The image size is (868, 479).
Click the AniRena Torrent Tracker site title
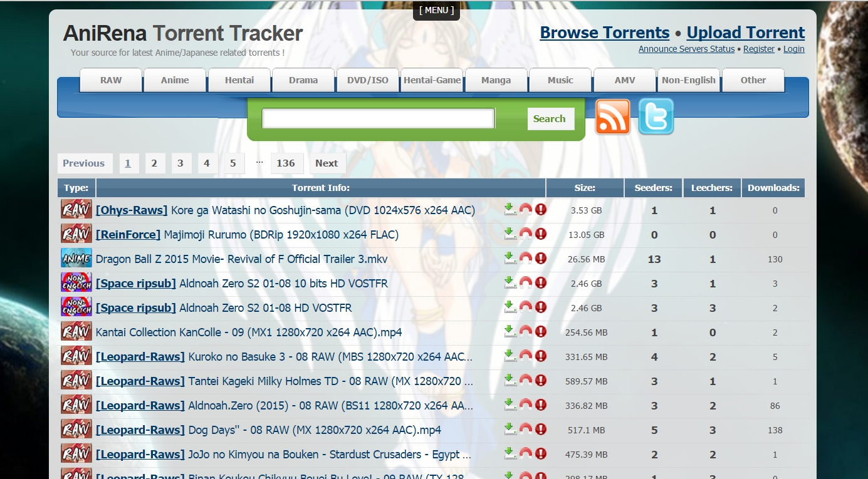(x=183, y=33)
